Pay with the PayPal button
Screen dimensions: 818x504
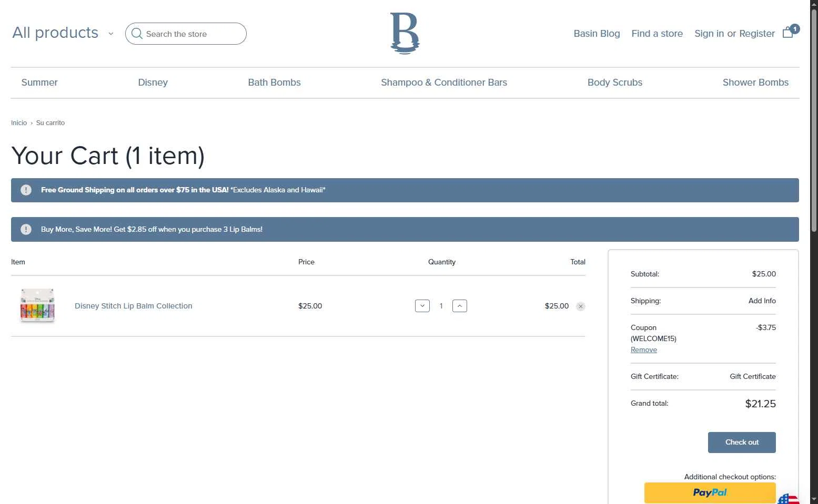[x=710, y=493]
